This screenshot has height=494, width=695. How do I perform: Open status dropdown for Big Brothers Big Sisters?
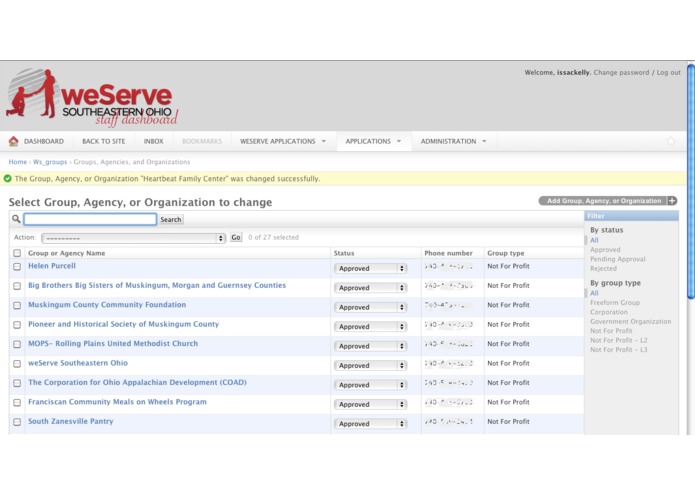point(371,288)
